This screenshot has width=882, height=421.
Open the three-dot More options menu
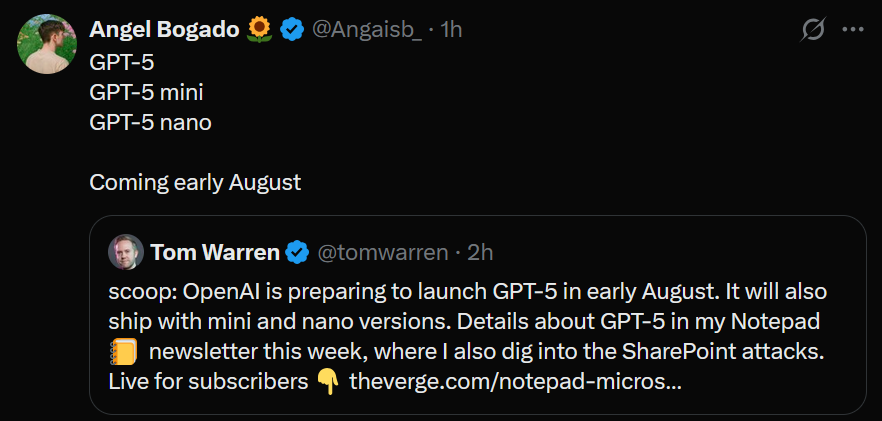[852, 30]
